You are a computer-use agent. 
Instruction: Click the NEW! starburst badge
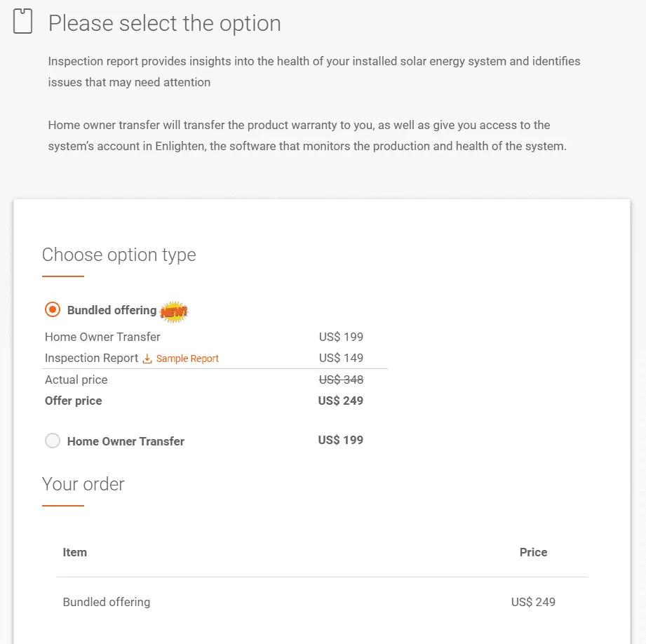pyautogui.click(x=174, y=311)
